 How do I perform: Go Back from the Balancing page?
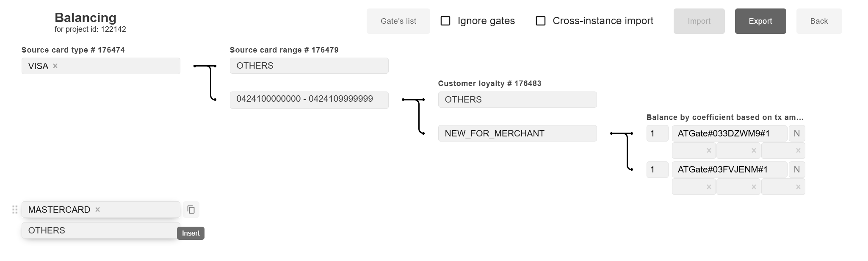pyautogui.click(x=819, y=21)
